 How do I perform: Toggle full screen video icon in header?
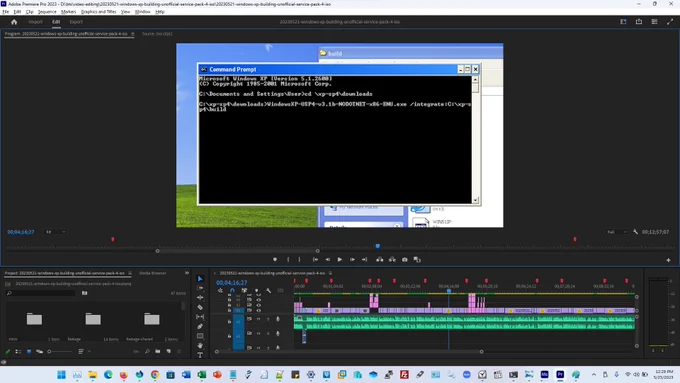tap(670, 22)
